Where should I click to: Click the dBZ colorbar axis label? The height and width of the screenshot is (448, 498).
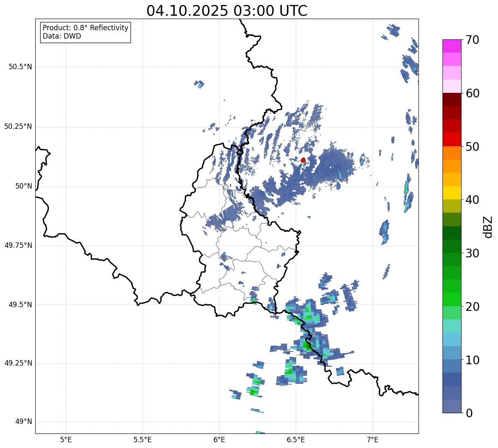(x=488, y=227)
